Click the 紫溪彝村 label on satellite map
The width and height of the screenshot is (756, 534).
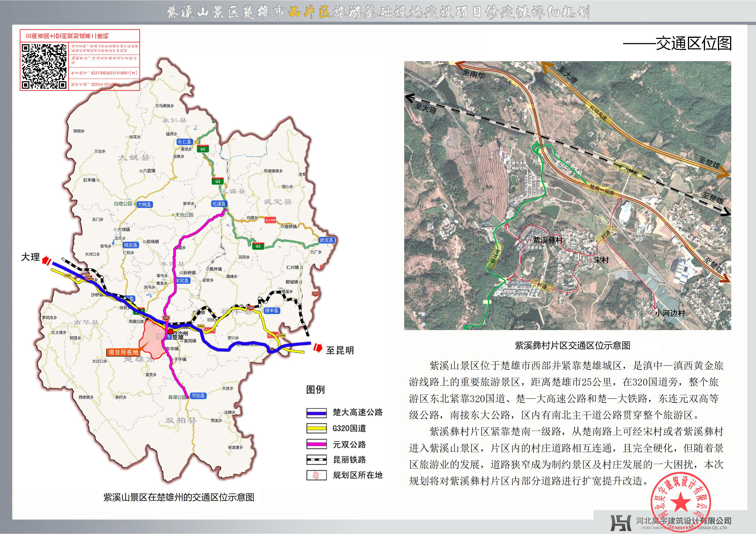point(548,240)
